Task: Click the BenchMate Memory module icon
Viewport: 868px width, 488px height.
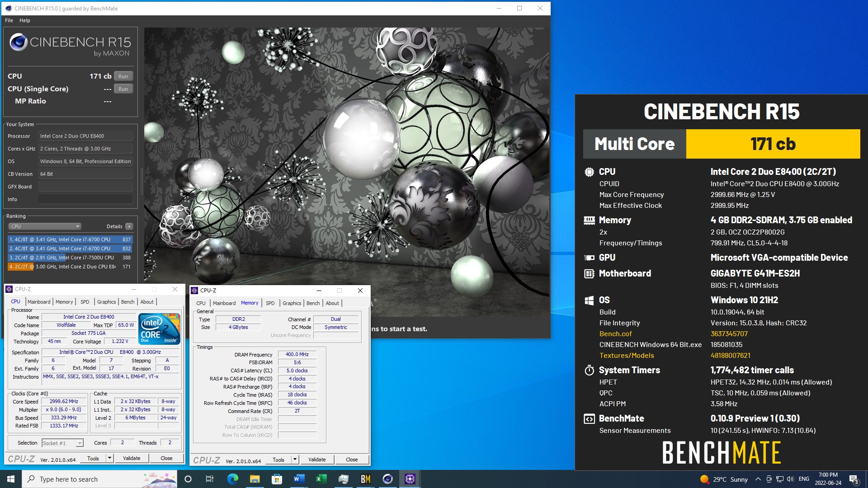Action: click(x=589, y=220)
